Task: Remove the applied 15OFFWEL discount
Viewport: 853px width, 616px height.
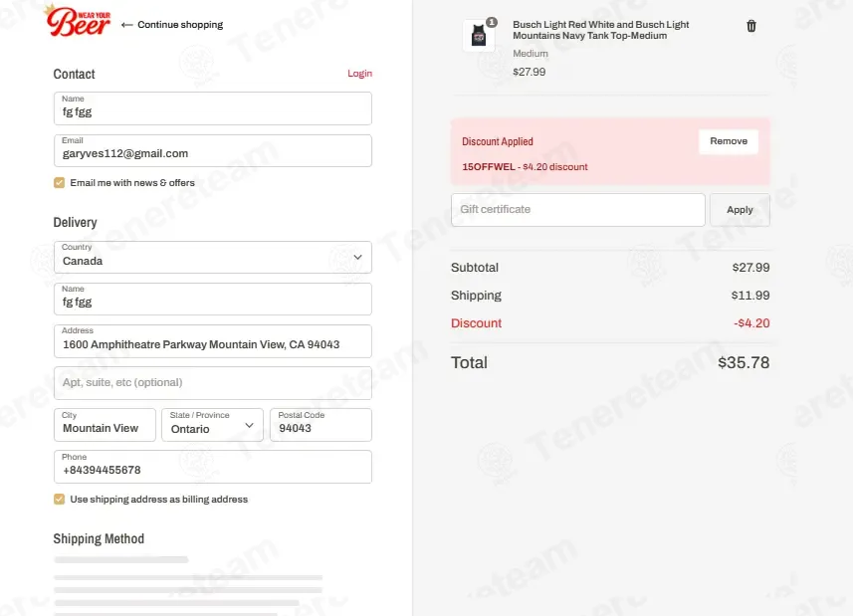Action: coord(729,141)
